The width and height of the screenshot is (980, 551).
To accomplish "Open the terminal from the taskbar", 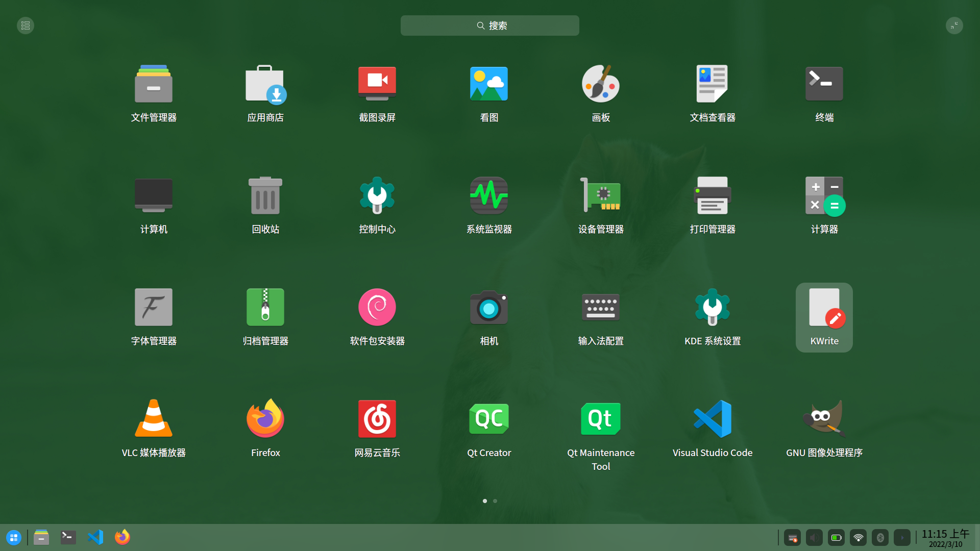I will [68, 537].
